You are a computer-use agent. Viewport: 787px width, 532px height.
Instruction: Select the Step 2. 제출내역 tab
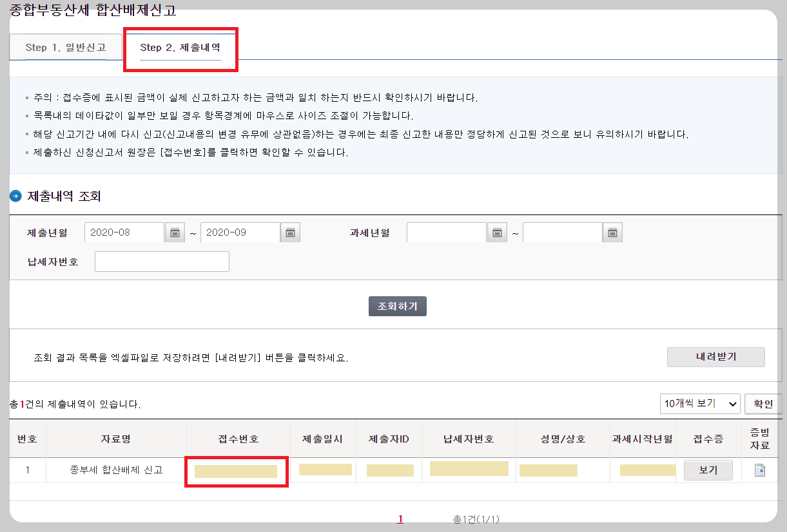coord(180,47)
